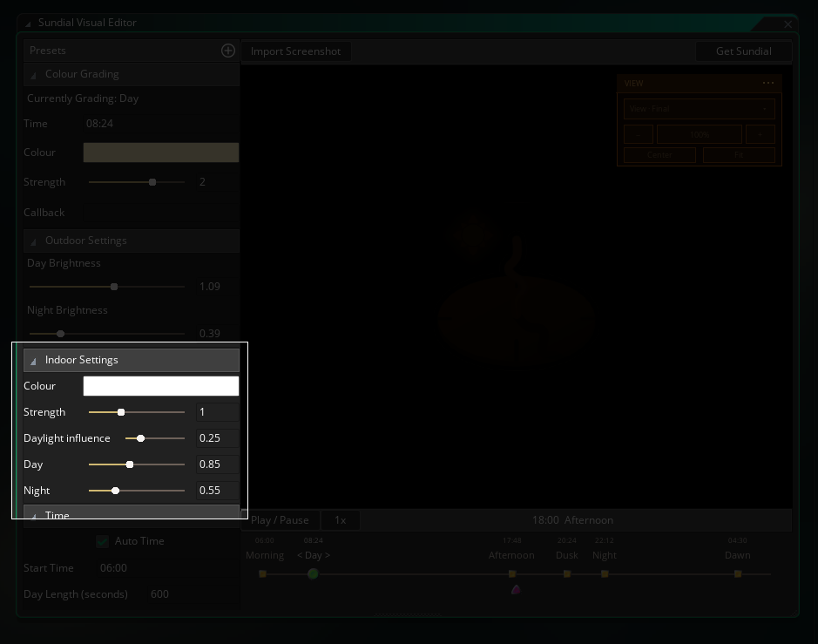The image size is (818, 644).
Task: Open the Colour Grading colour swatch
Action: (161, 153)
